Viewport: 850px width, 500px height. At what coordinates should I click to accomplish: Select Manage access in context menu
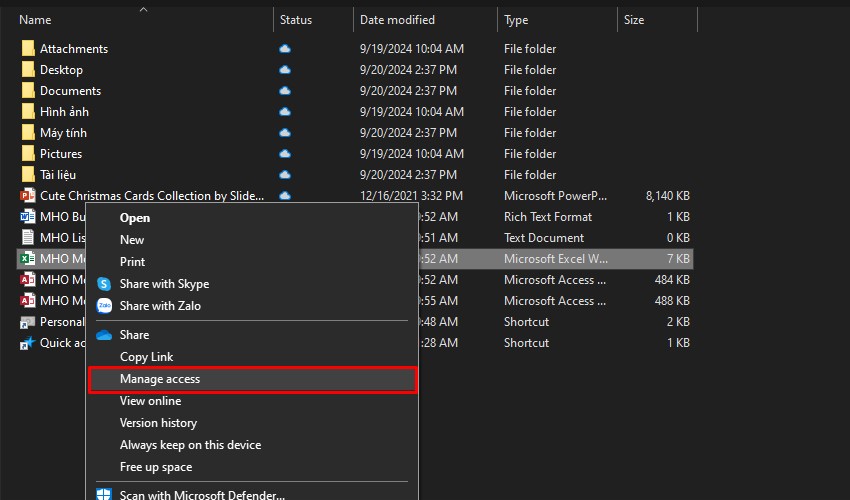160,379
